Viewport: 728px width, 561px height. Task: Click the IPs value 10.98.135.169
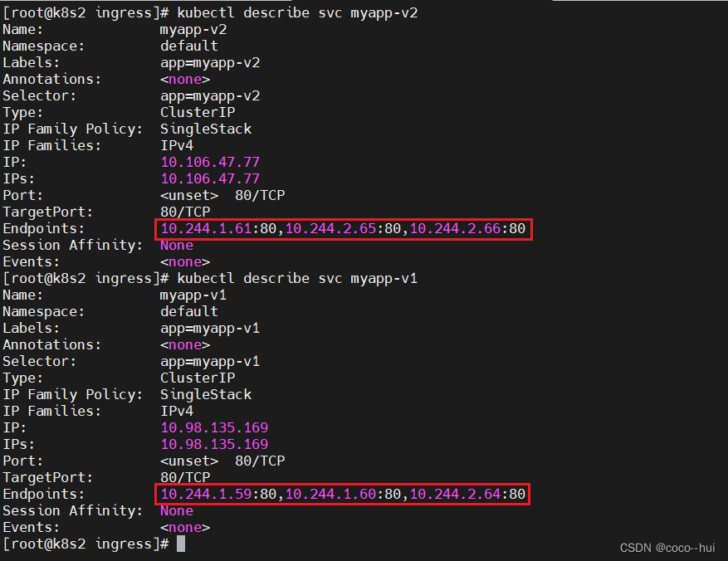point(214,445)
